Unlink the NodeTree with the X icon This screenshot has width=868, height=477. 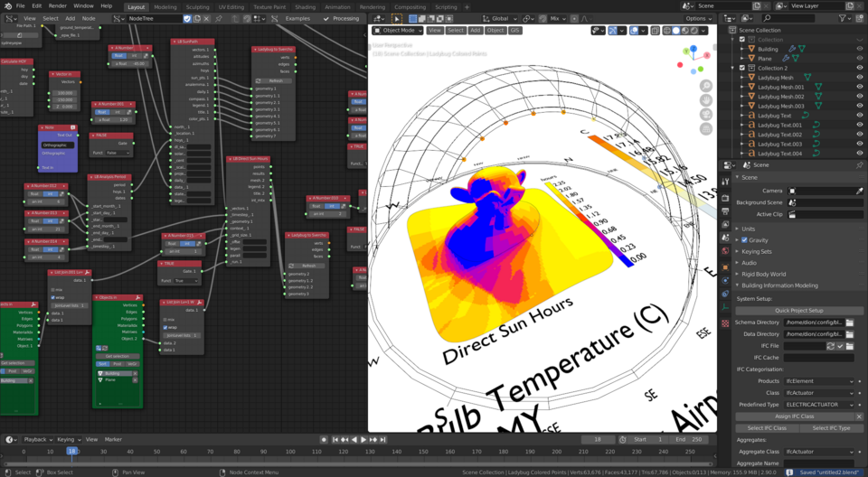click(206, 18)
